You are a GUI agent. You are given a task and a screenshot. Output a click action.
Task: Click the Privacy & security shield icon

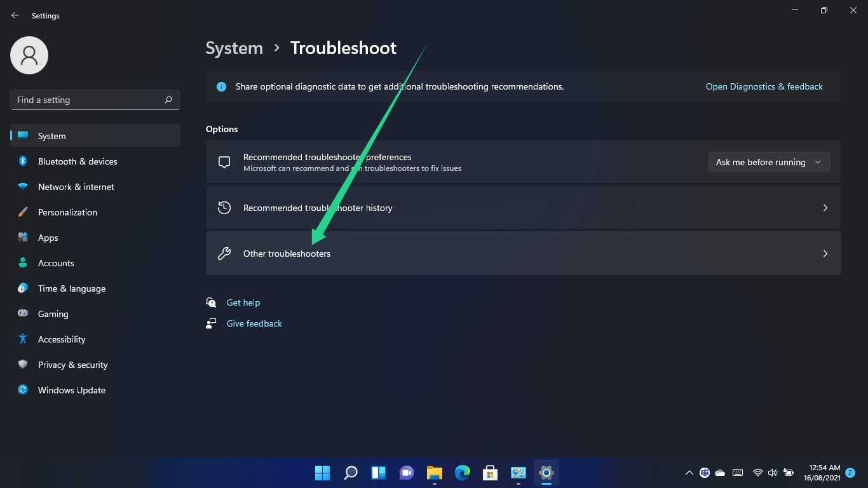pos(23,365)
